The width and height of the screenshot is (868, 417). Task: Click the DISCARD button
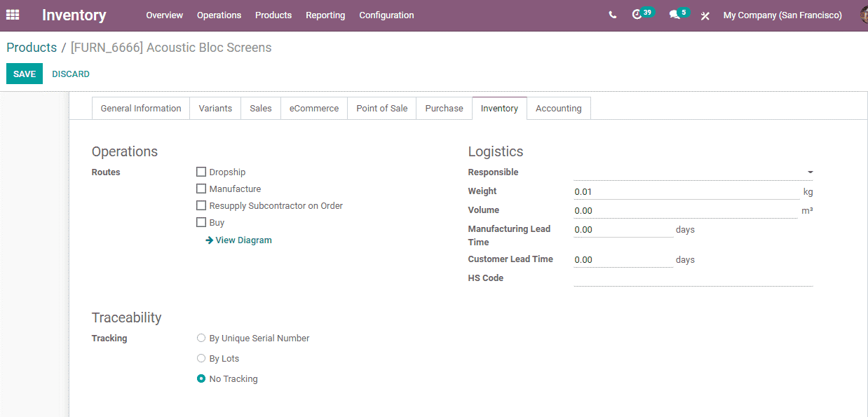[x=71, y=74]
